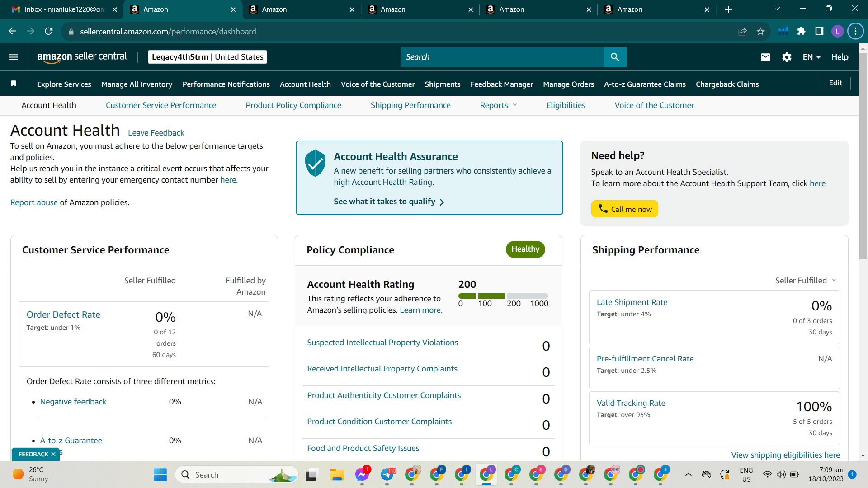The image size is (868, 488).
Task: Open Suspected Intellectual Property Violations
Action: pyautogui.click(x=382, y=343)
